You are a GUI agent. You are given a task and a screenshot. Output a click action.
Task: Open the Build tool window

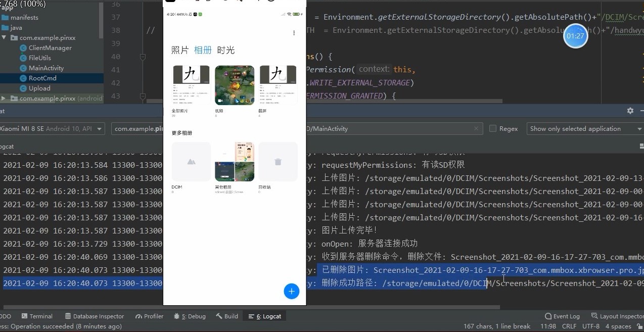[227, 316]
